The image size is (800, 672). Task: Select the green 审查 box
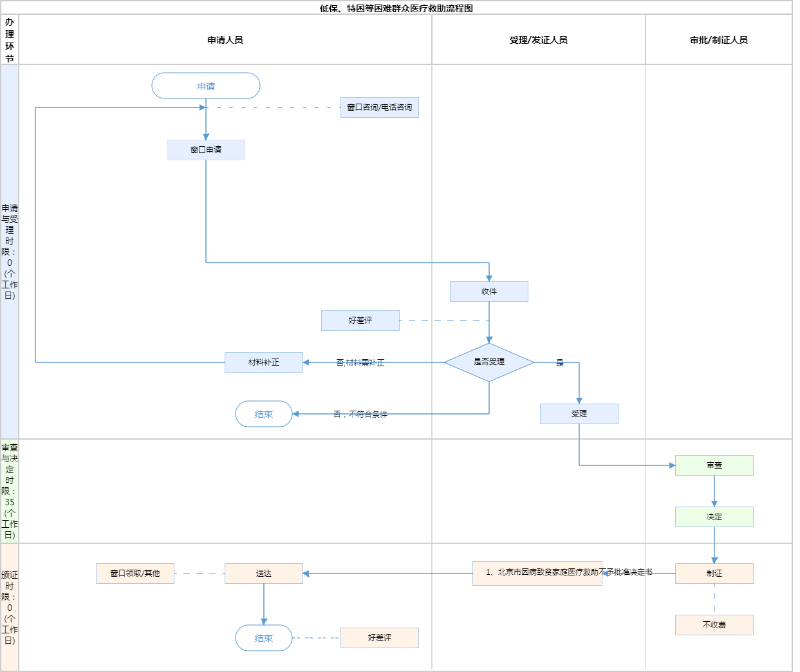point(714,465)
